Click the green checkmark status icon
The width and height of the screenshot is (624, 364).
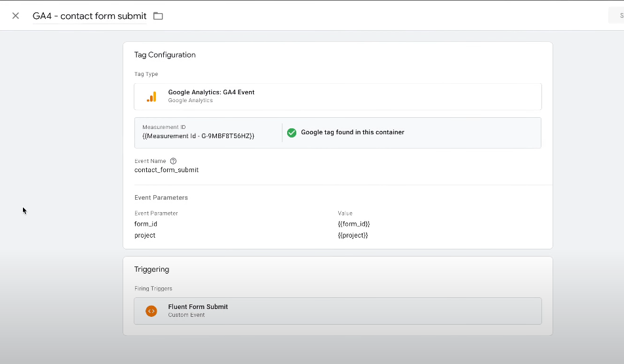pyautogui.click(x=292, y=132)
